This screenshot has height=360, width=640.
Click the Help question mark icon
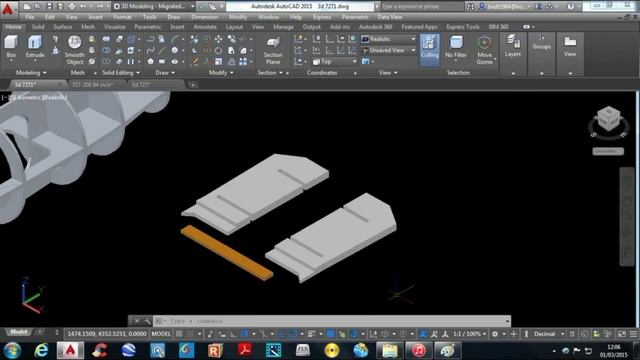click(571, 7)
